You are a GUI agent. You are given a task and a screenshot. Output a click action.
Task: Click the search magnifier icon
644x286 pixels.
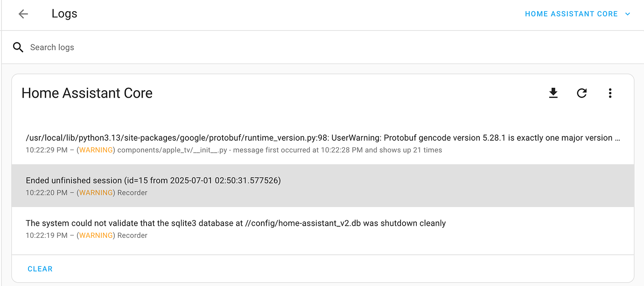point(18,47)
